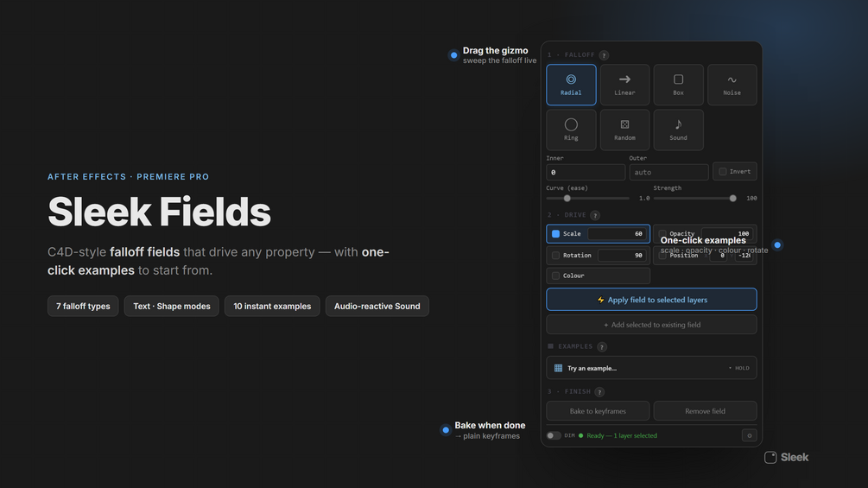Select the Sound falloff note tile
Image resolution: width=868 pixels, height=488 pixels.
pos(678,130)
